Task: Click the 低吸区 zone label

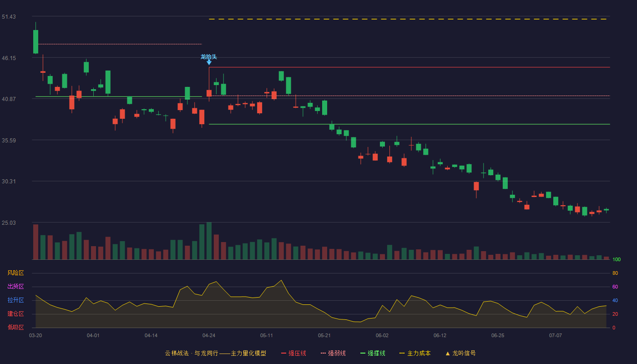Action: [x=15, y=327]
